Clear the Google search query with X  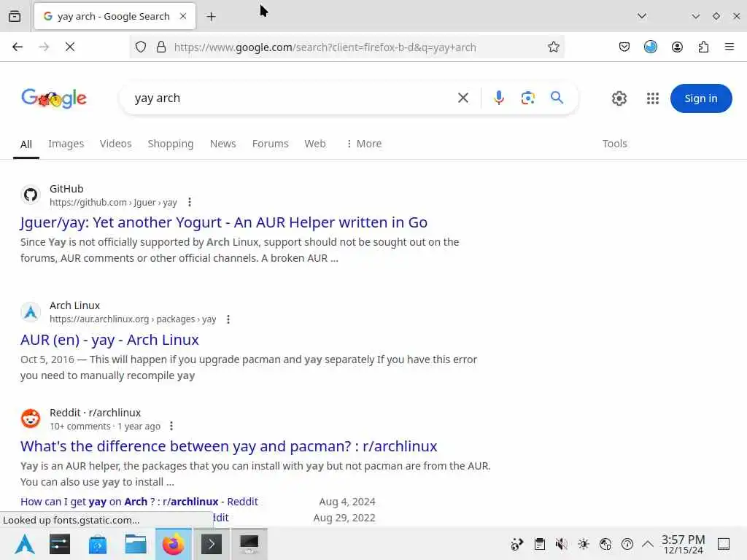[463, 98]
